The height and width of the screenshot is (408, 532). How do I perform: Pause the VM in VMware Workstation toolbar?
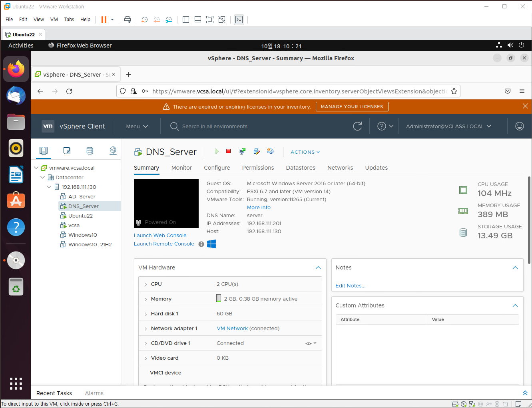(104, 20)
